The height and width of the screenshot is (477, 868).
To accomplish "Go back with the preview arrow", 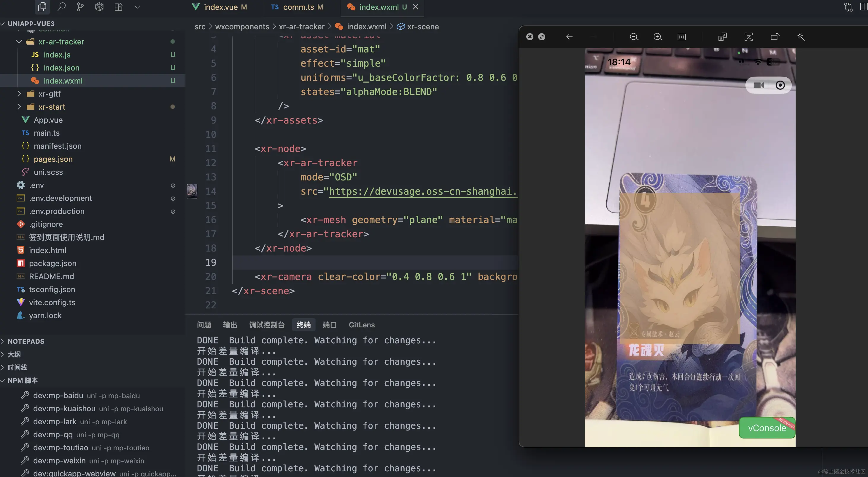I will click(569, 37).
